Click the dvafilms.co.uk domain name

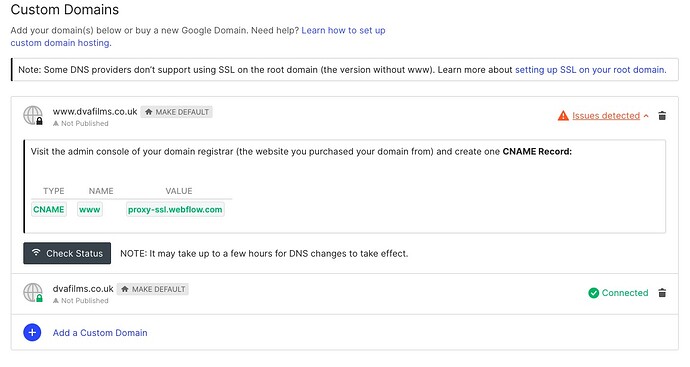[83, 289]
